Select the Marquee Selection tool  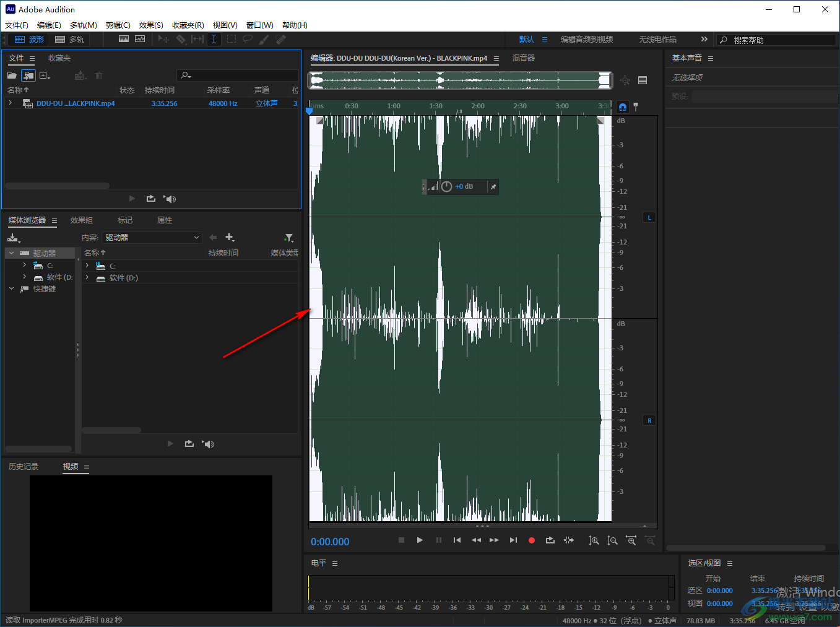(x=231, y=39)
